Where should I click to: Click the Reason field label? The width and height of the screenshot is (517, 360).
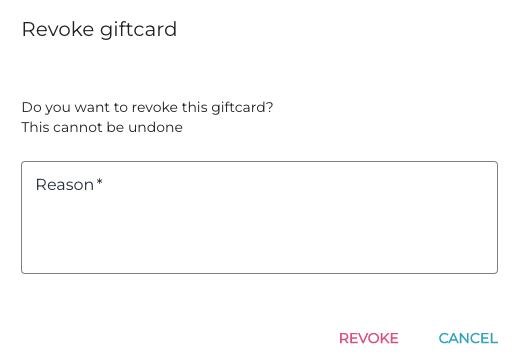coord(65,185)
